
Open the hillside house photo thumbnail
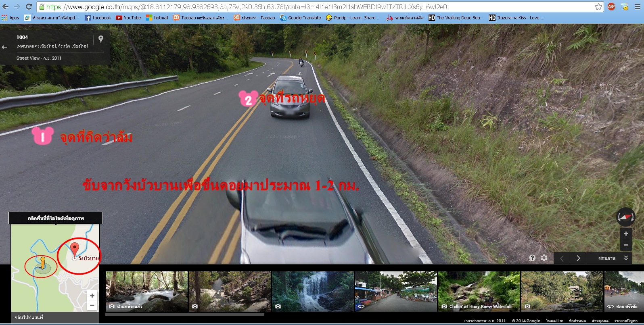coord(562,291)
